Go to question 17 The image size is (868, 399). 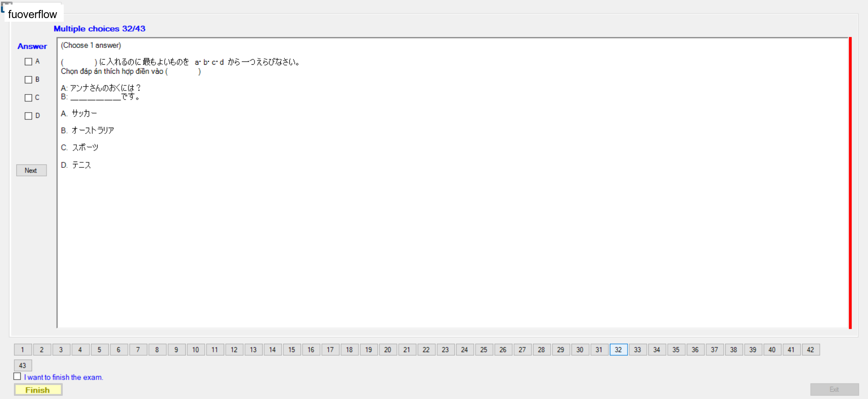[330, 350]
